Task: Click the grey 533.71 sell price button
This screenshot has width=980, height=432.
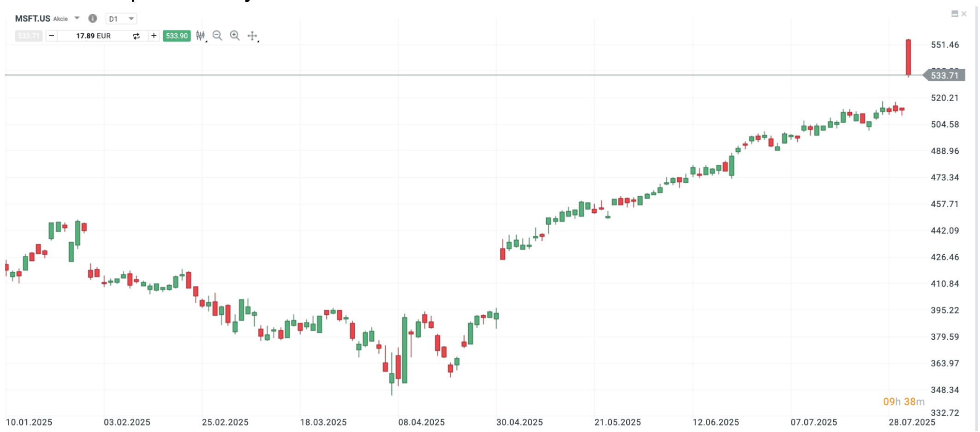Action: (x=29, y=36)
